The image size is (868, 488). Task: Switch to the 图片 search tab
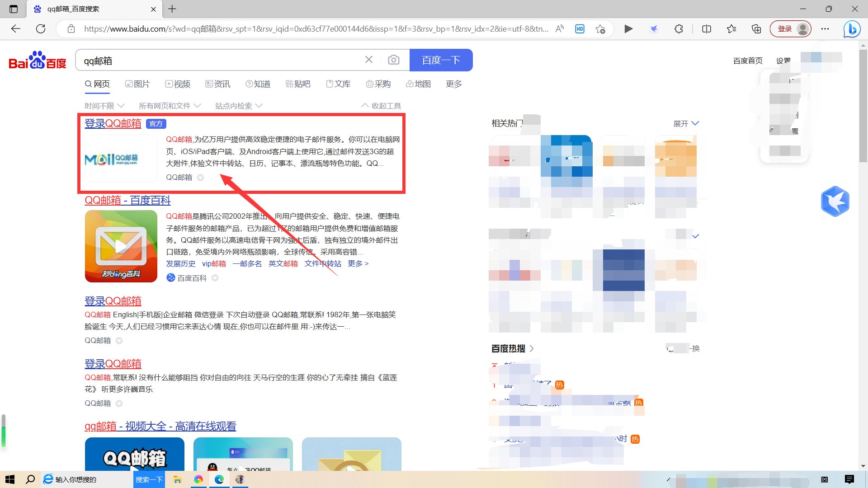(138, 84)
